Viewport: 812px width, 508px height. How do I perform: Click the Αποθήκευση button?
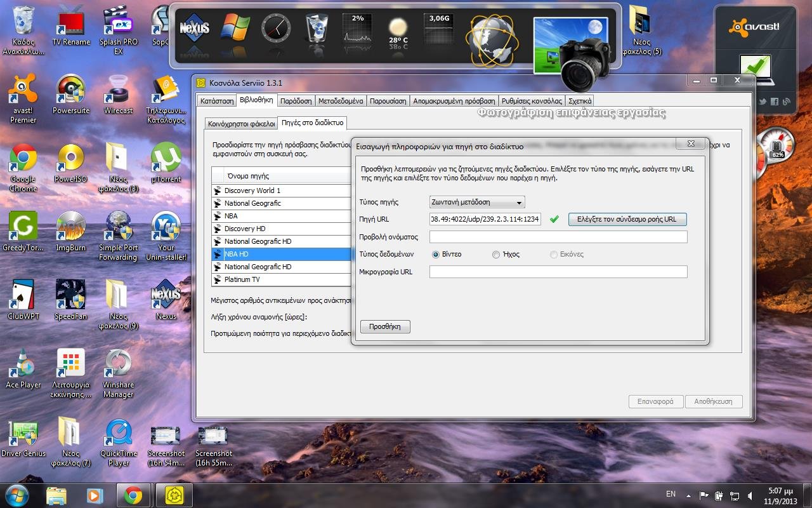[713, 401]
